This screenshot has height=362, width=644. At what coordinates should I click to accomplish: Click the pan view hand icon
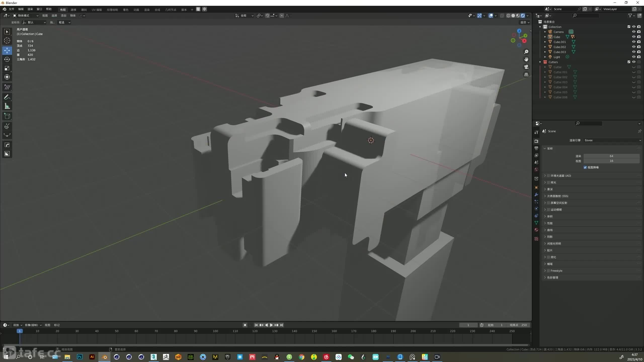click(x=526, y=59)
